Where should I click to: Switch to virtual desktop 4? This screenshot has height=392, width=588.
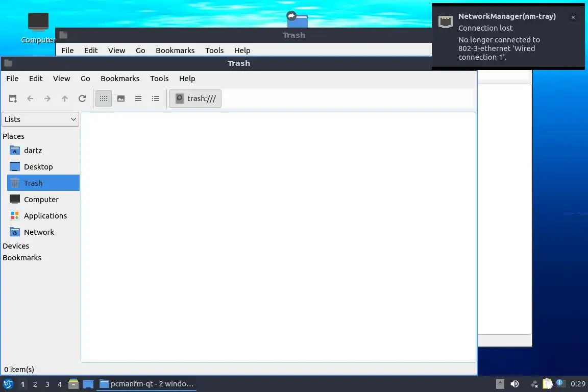point(60,384)
